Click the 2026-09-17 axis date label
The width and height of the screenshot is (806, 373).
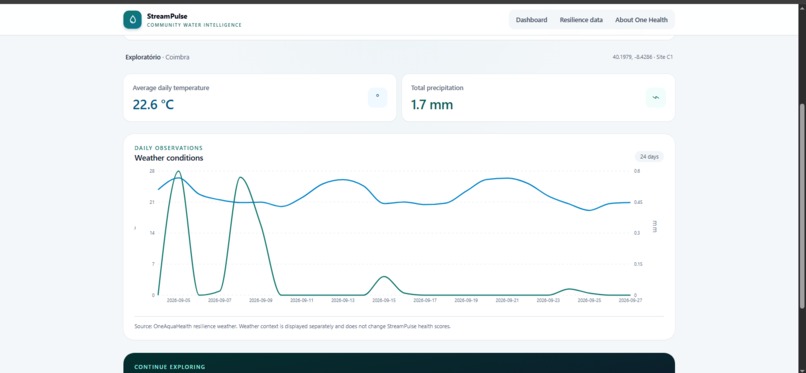[x=425, y=300]
